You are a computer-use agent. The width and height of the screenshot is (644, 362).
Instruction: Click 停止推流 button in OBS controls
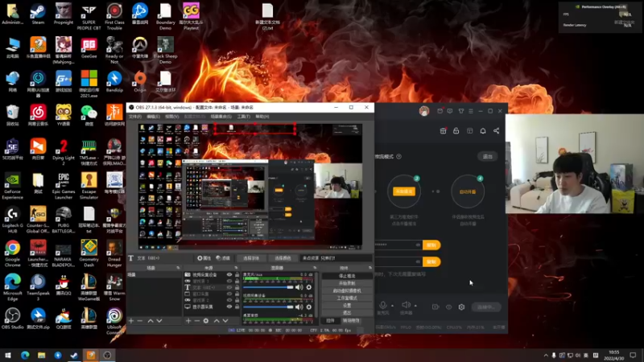click(x=347, y=276)
